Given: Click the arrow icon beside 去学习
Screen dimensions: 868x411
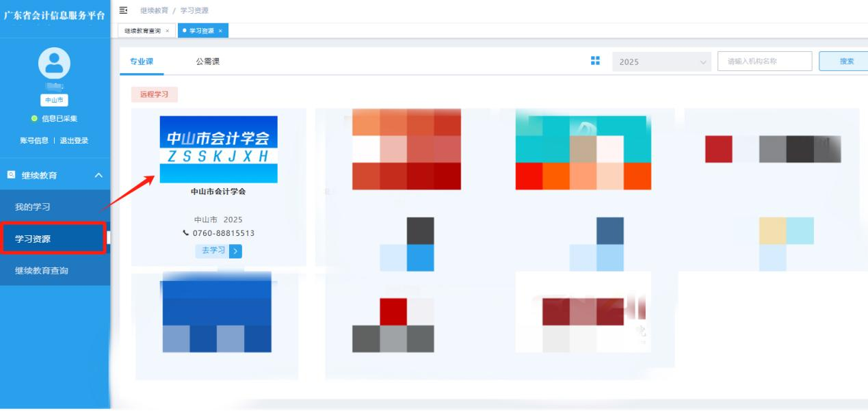Looking at the screenshot, I should [x=235, y=251].
